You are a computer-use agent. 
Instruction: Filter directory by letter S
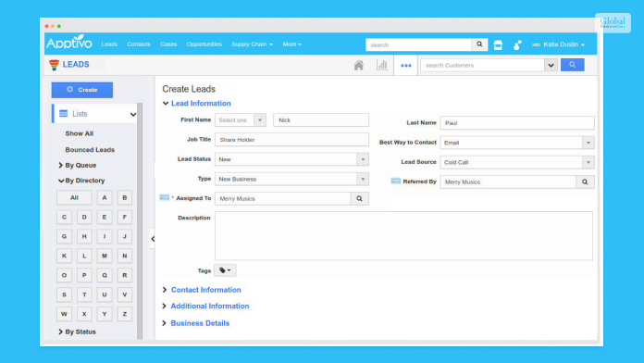pos(64,294)
